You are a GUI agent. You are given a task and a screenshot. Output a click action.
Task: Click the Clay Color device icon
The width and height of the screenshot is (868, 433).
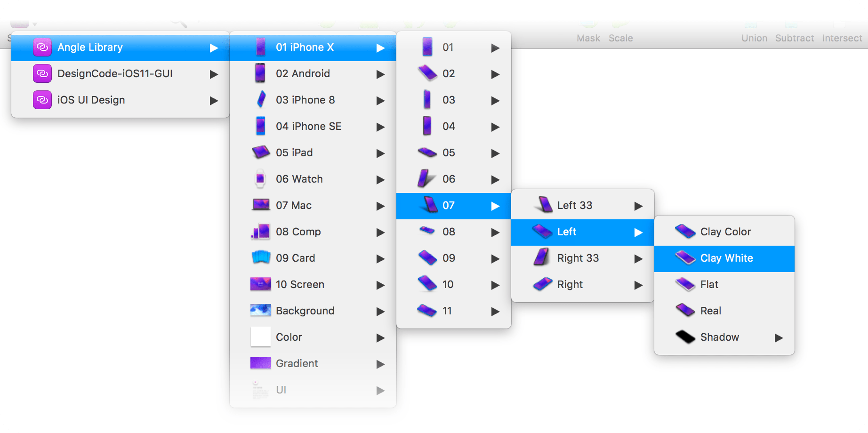685,232
